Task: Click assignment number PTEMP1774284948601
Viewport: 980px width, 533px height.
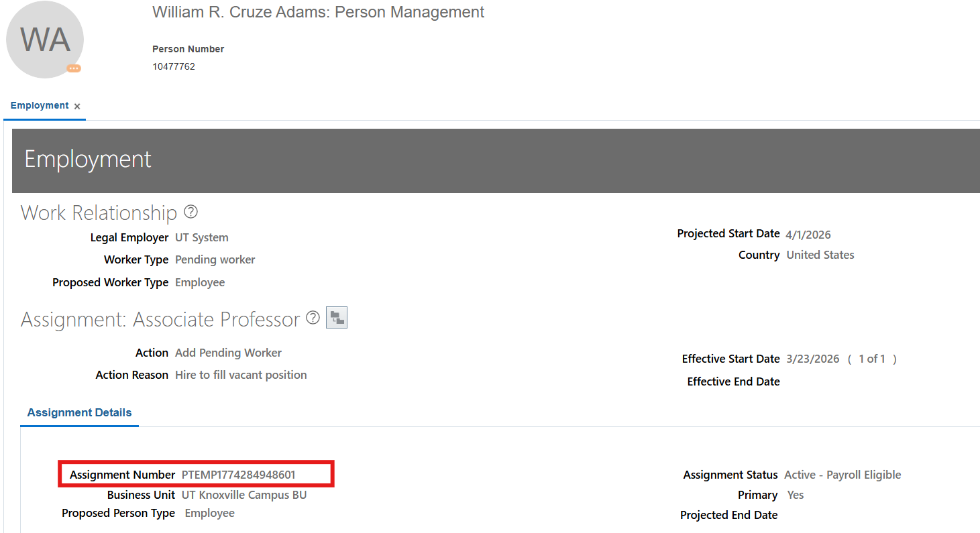Action: [x=239, y=475]
